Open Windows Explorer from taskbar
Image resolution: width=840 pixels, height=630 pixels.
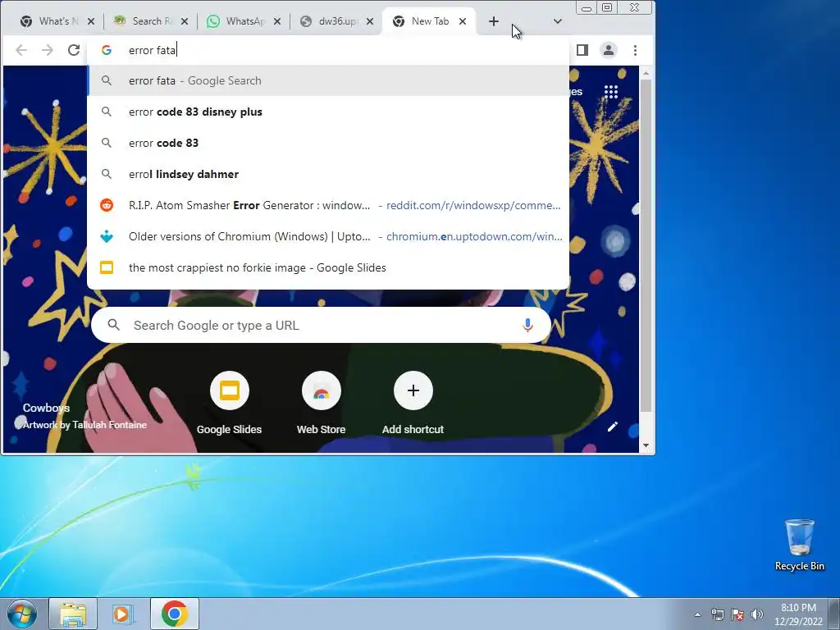coord(73,614)
